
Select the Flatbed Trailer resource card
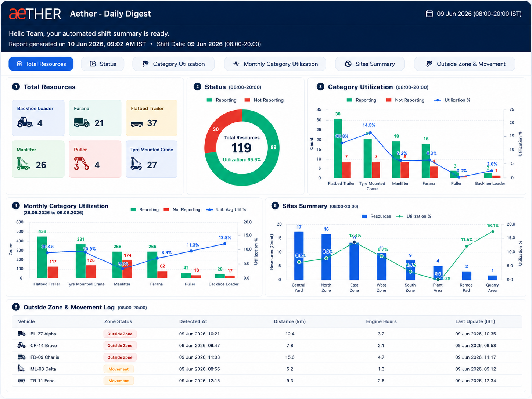click(x=152, y=118)
